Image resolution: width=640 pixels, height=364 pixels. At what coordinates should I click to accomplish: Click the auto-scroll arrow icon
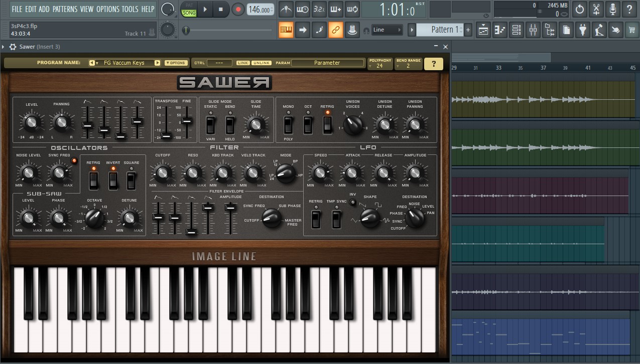click(x=303, y=30)
